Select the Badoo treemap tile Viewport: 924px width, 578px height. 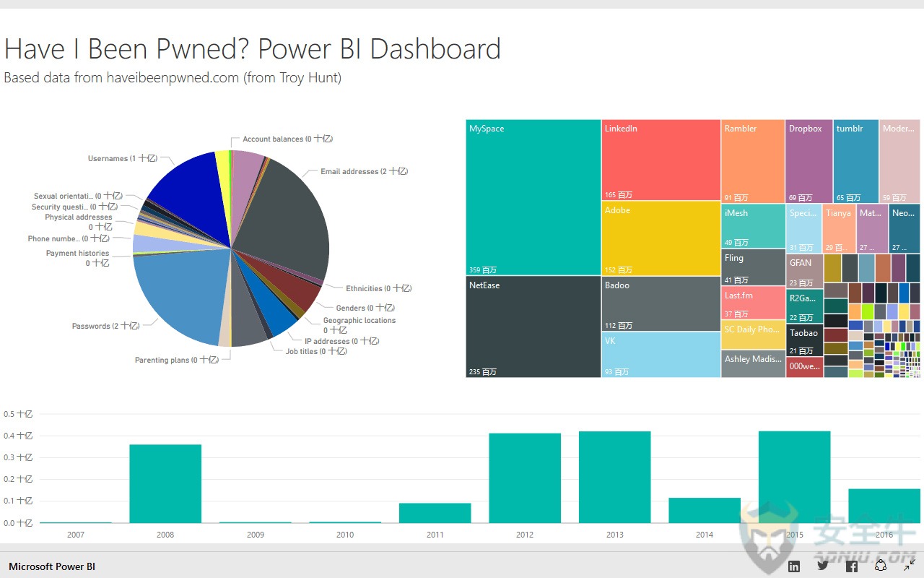pyautogui.click(x=661, y=303)
